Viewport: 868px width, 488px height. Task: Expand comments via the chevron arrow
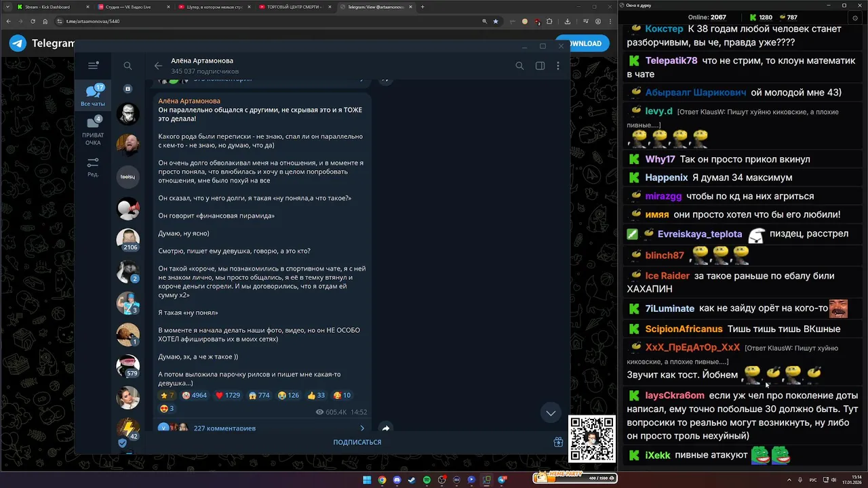(x=362, y=428)
